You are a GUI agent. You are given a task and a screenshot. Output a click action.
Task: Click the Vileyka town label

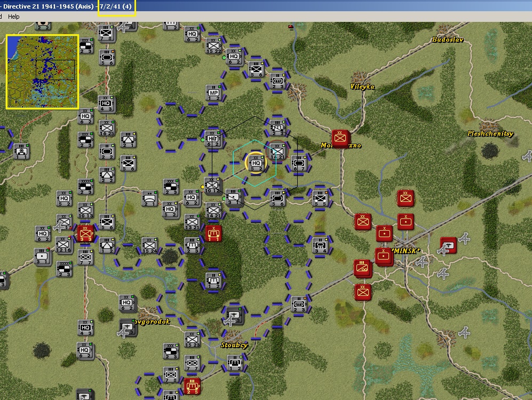[362, 87]
